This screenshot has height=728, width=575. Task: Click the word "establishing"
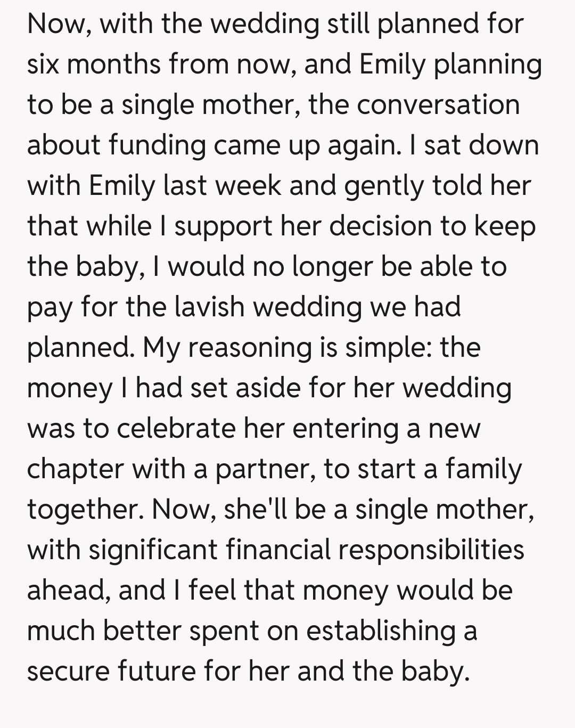coord(381,631)
